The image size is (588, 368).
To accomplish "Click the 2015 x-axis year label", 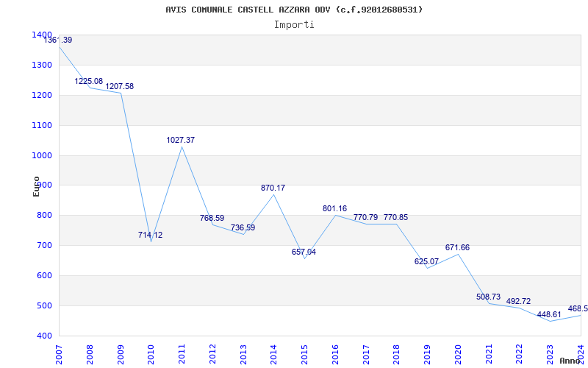I will pos(304,355).
